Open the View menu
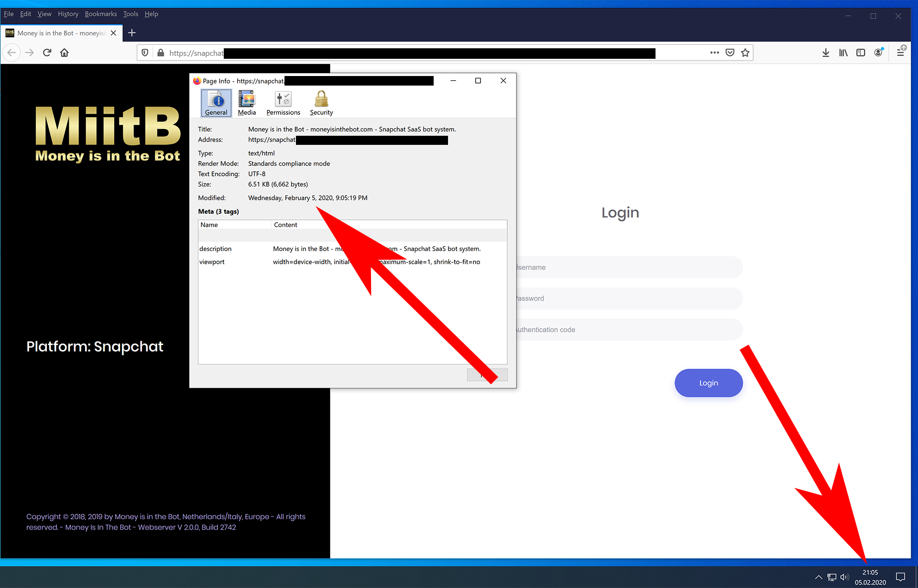918x588 pixels. (x=44, y=14)
